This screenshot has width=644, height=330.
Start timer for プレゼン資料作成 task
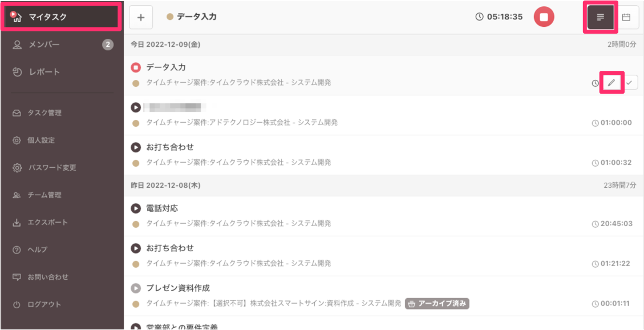(136, 288)
